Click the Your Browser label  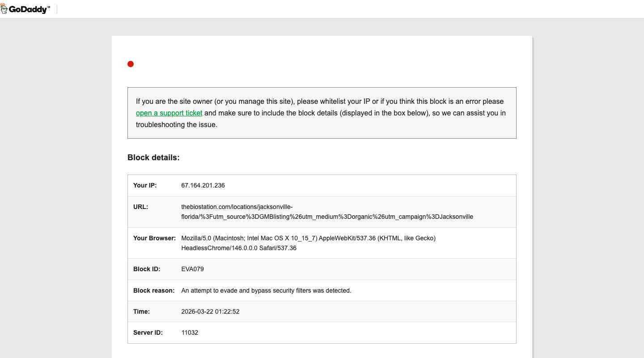point(154,238)
